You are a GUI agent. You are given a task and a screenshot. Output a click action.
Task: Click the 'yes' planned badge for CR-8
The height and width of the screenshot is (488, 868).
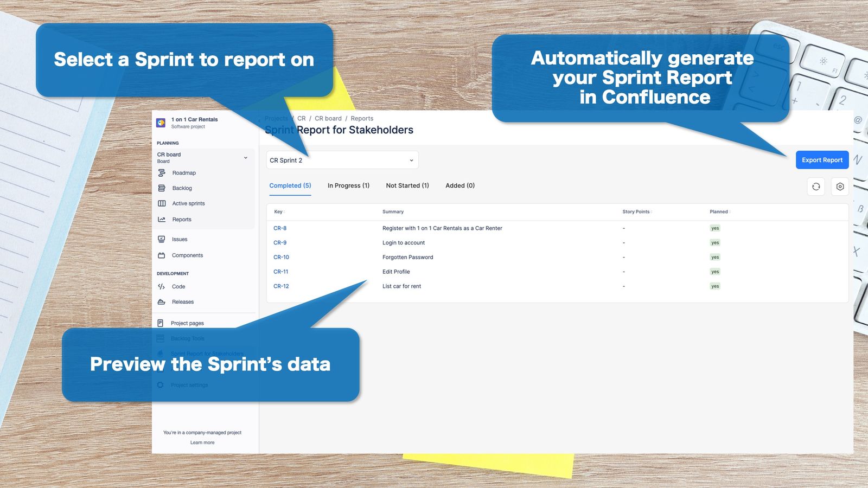click(715, 228)
